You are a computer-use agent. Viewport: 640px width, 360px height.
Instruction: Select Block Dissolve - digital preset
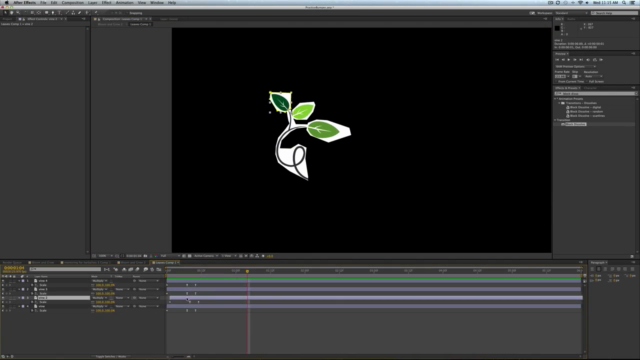pyautogui.click(x=585, y=107)
